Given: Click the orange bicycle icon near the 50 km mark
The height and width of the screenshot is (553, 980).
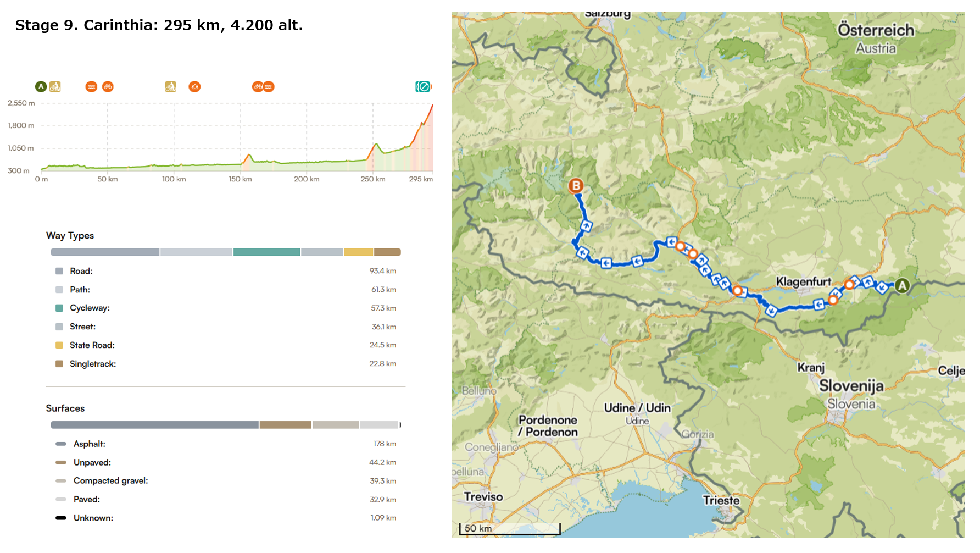Looking at the screenshot, I should [108, 86].
